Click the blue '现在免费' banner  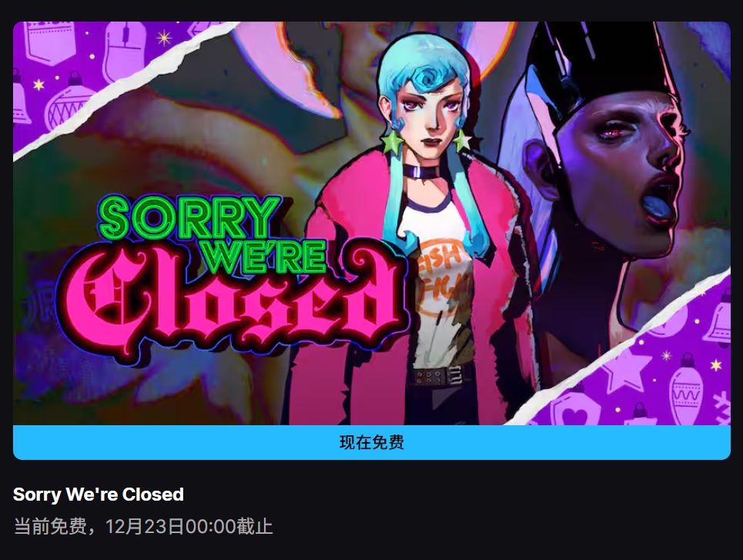(371, 442)
